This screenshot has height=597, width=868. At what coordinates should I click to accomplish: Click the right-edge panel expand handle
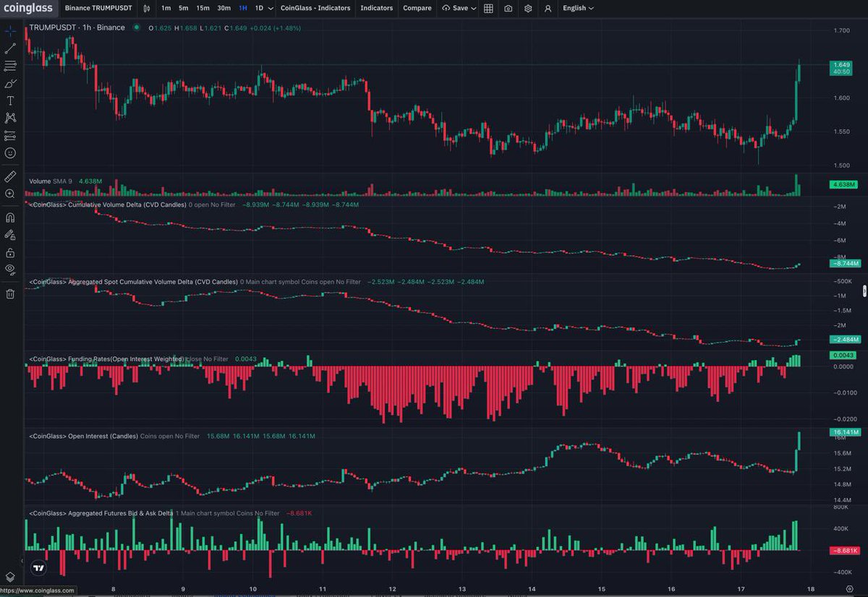(864, 291)
